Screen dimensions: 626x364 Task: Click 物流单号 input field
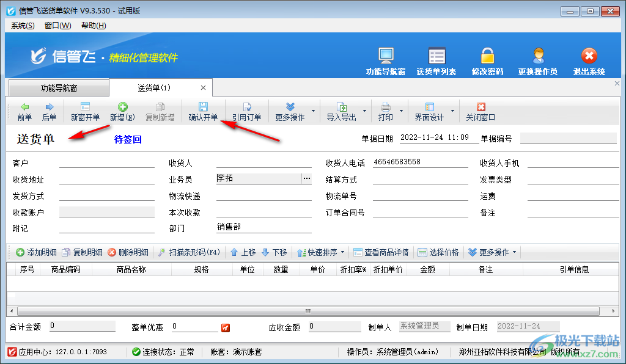[x=421, y=196]
